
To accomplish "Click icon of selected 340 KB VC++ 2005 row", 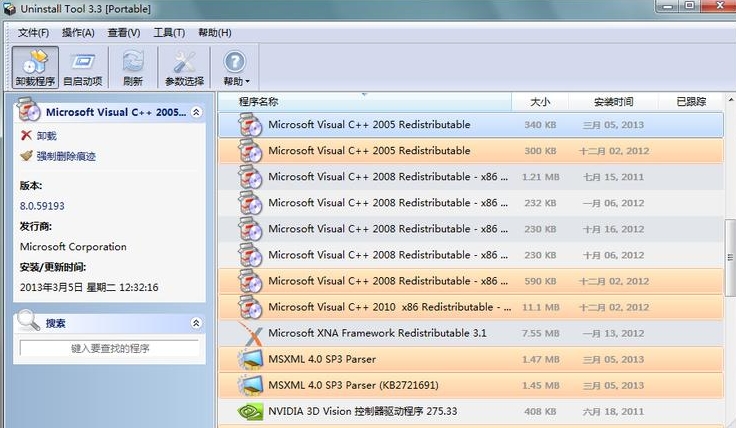I will (x=250, y=125).
